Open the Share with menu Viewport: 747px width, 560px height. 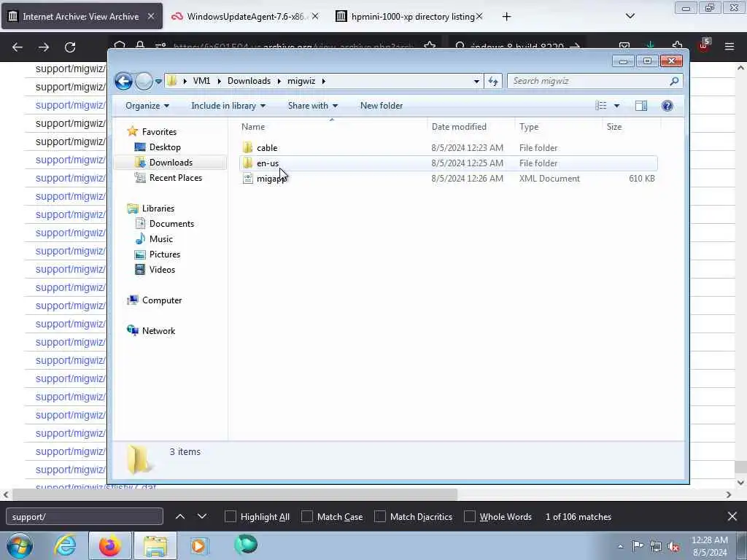tap(312, 106)
